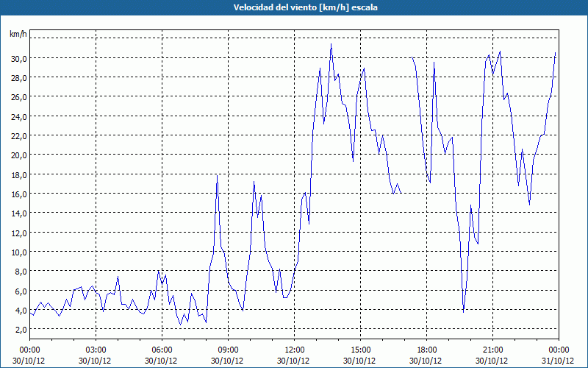This screenshot has width=588, height=368.
Task: Select the "18,0" y-axis value
Action: coord(18,174)
